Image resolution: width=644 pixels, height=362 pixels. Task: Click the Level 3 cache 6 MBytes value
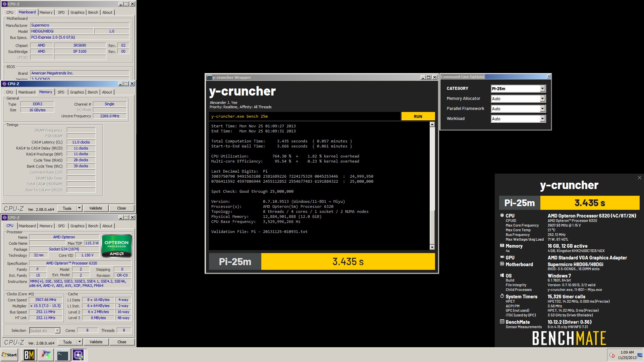[98, 318]
